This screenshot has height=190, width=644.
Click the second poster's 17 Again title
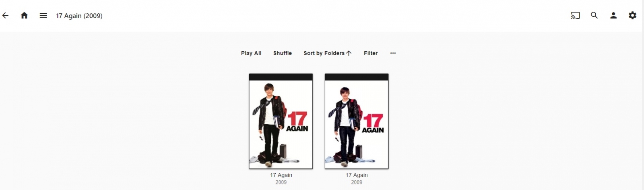click(x=357, y=175)
